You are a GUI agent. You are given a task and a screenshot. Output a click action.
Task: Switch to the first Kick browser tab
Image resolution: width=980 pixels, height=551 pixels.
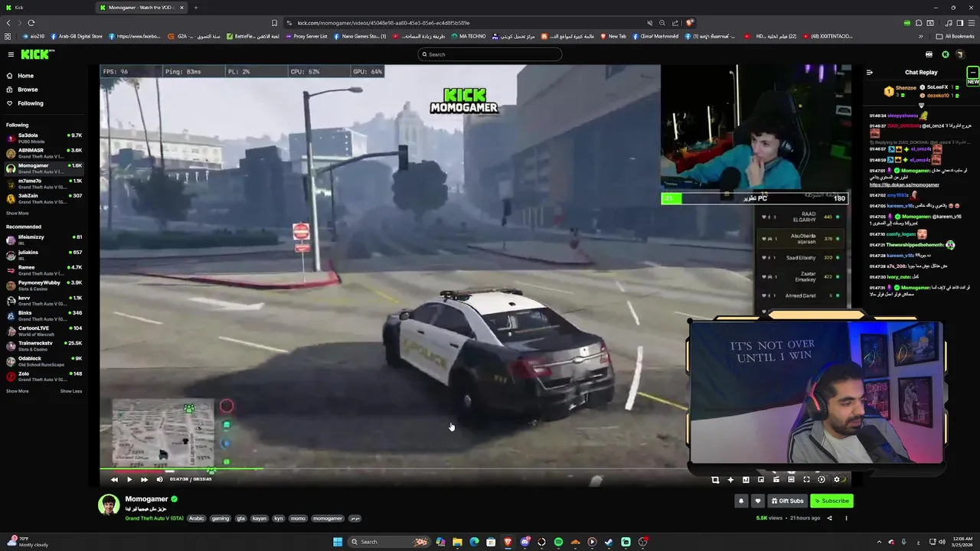coord(47,8)
